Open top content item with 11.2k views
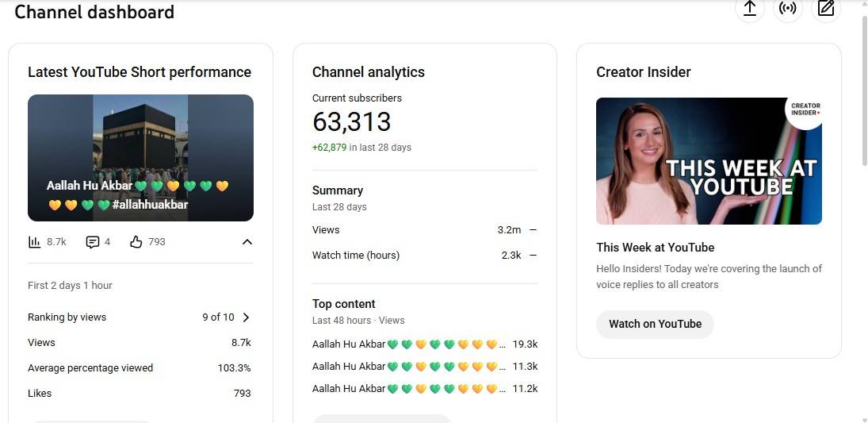This screenshot has height=423, width=868. point(424,389)
